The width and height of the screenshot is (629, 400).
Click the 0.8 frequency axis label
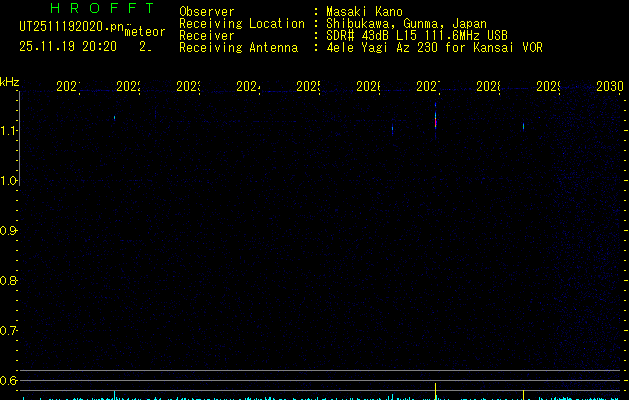(x=10, y=281)
